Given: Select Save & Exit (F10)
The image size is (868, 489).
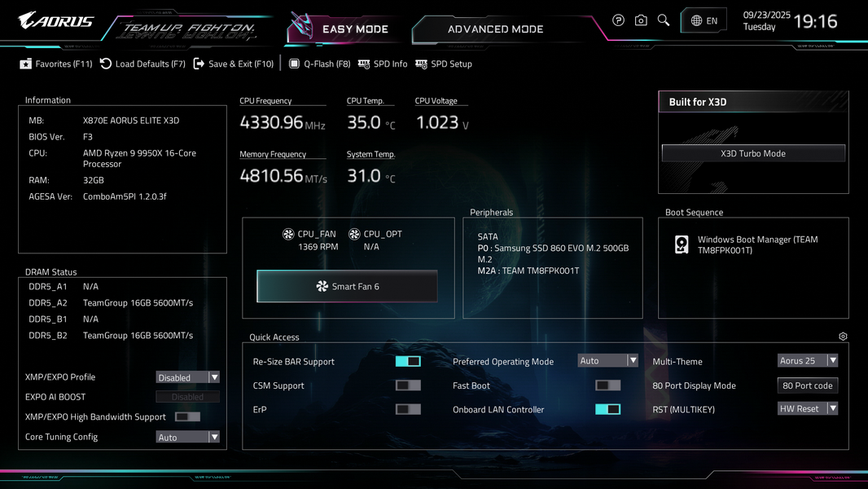Looking at the screenshot, I should [x=234, y=64].
